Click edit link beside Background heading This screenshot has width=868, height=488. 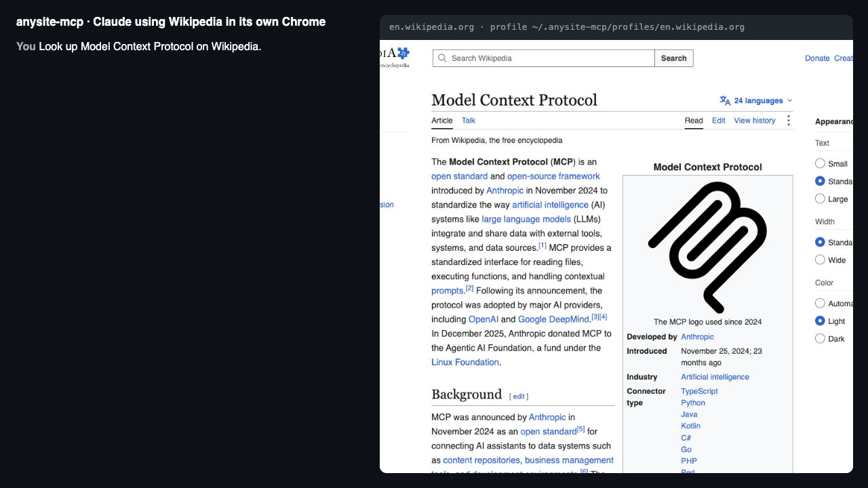[519, 396]
